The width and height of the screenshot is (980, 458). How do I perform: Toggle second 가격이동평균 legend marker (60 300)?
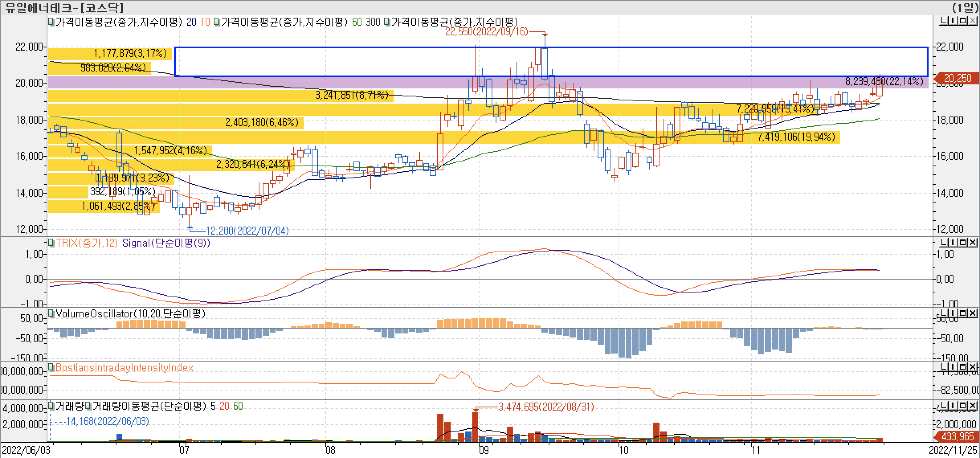[216, 22]
